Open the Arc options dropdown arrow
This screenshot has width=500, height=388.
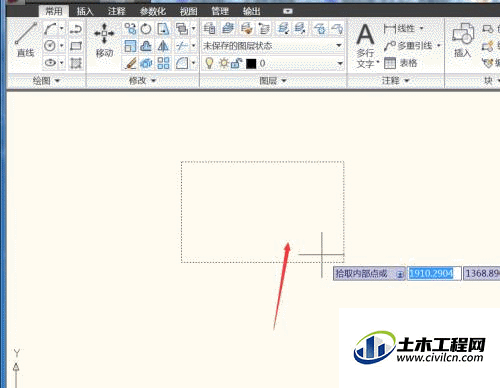coord(62,29)
